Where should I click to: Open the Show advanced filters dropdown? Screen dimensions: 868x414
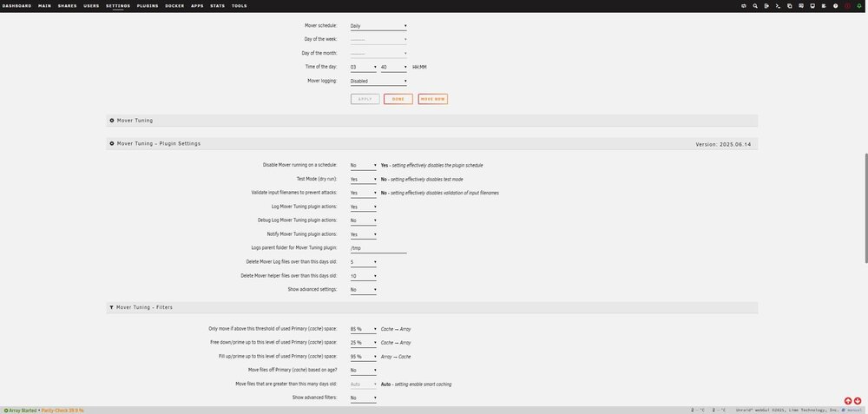(x=363, y=398)
